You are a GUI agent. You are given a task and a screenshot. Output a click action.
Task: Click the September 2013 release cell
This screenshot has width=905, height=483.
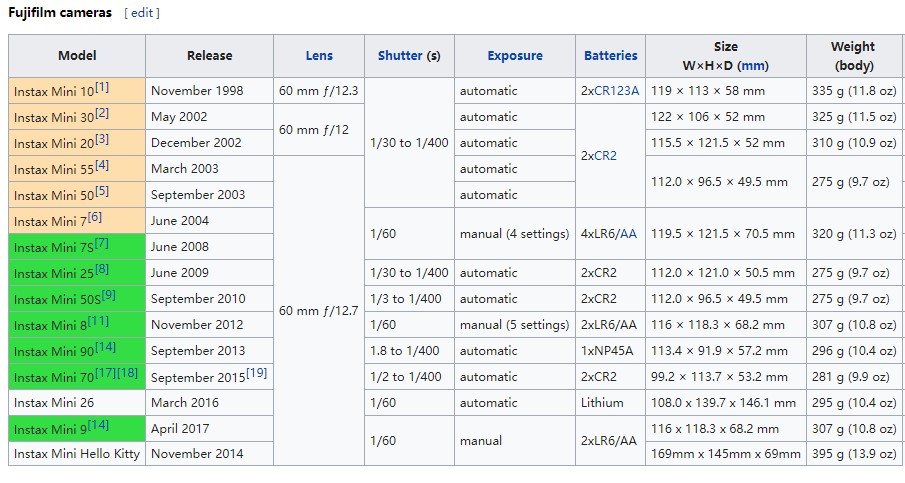coord(210,350)
